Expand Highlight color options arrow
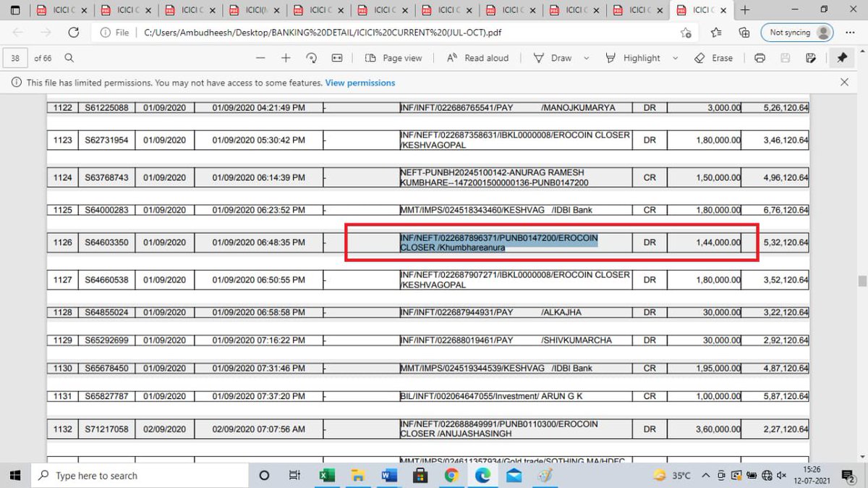This screenshot has height=488, width=868. (676, 58)
